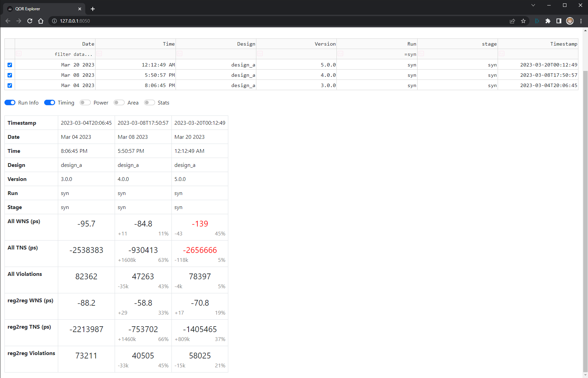Enable the Power toggle
The image size is (588, 378).
coord(85,102)
